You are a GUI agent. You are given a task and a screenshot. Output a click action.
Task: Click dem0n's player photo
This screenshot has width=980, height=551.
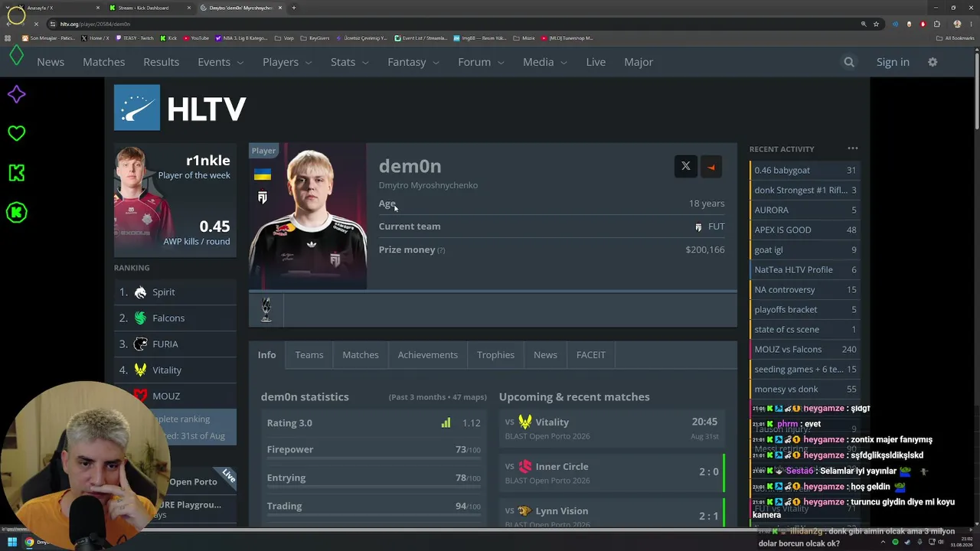tap(308, 217)
